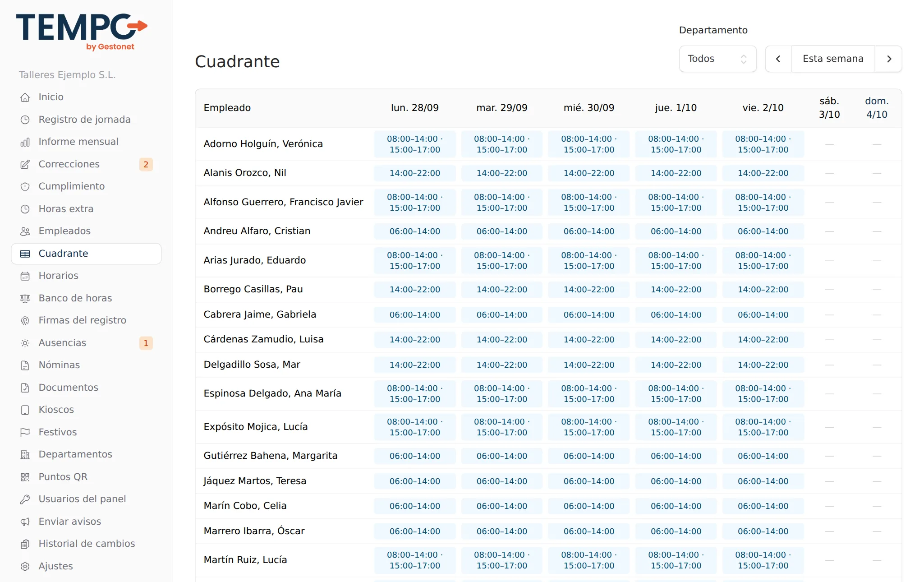
Task: Click the Informe mensual bar-chart icon
Action: 25,142
